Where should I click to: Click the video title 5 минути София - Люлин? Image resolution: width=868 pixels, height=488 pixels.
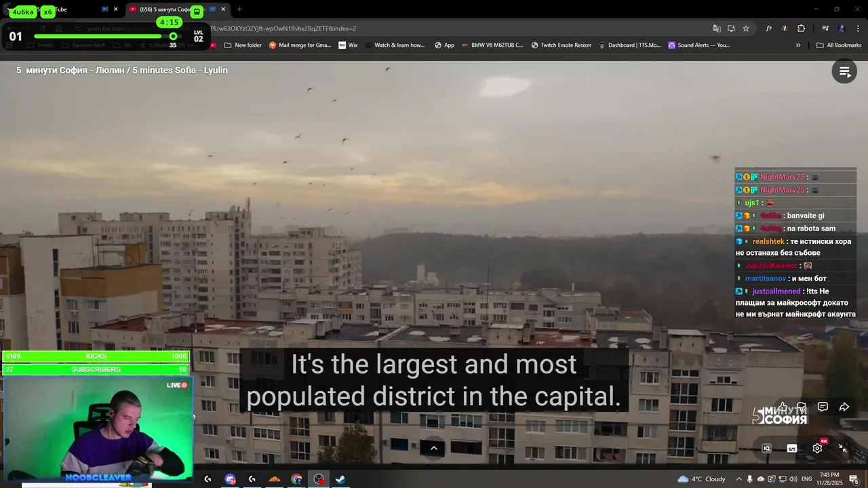point(122,70)
